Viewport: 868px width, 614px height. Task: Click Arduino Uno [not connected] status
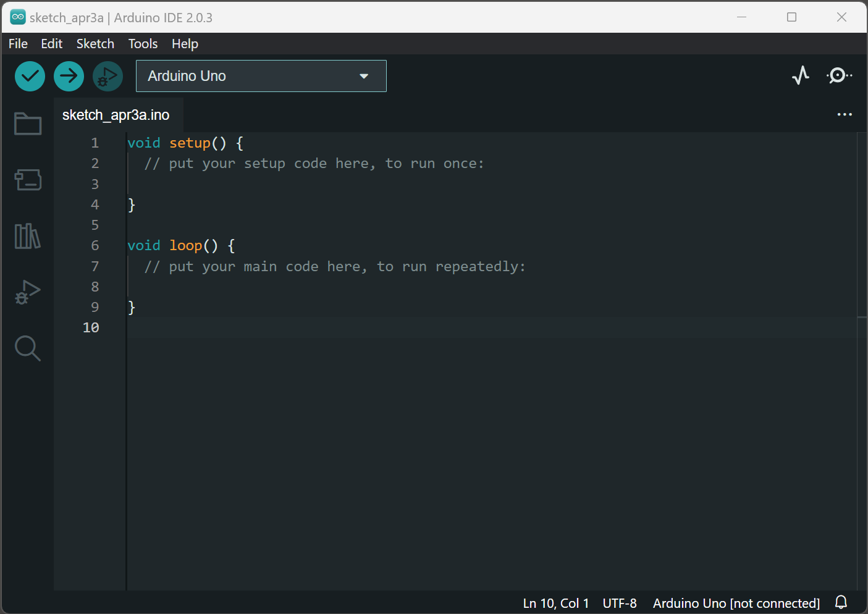click(736, 603)
